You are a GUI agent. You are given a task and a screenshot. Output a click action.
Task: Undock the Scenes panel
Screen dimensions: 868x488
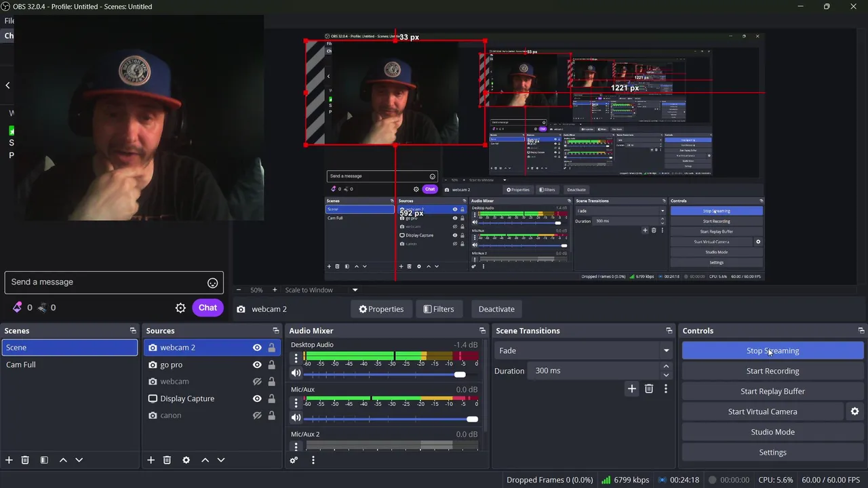click(x=133, y=331)
